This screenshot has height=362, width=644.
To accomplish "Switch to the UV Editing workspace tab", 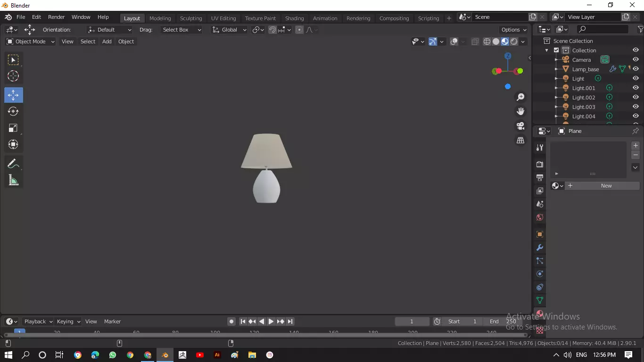I will [223, 18].
